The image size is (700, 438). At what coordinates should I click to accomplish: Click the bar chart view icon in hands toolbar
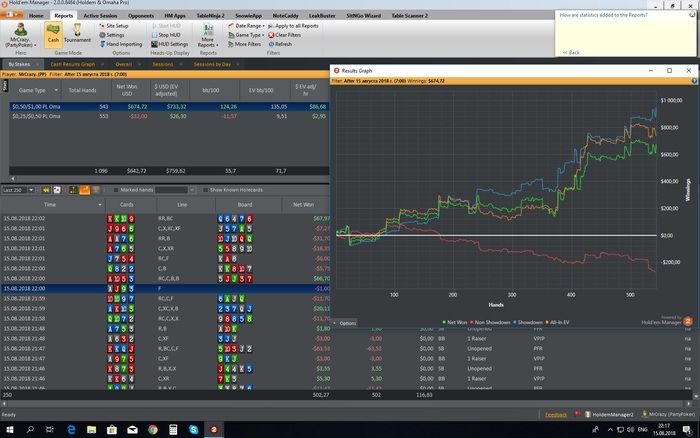(73, 190)
